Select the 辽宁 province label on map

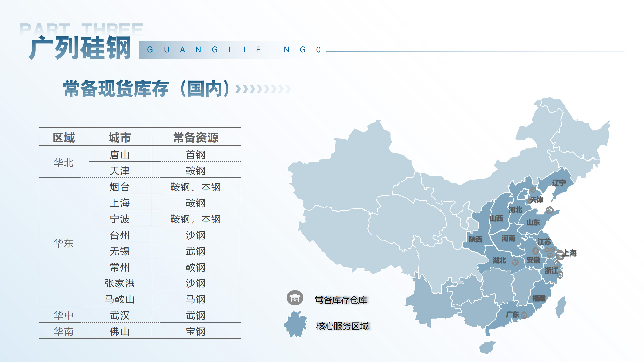559,183
